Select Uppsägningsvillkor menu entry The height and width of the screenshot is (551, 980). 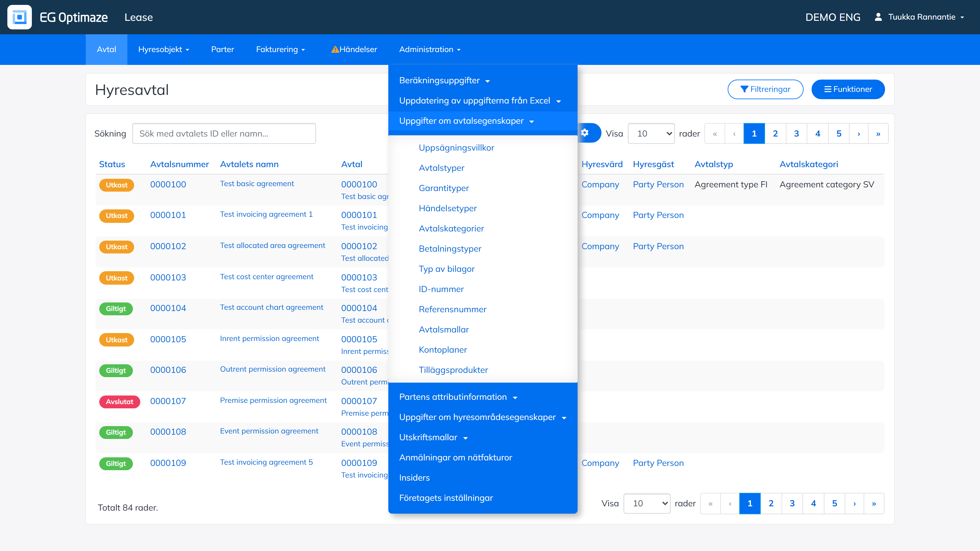(x=456, y=148)
